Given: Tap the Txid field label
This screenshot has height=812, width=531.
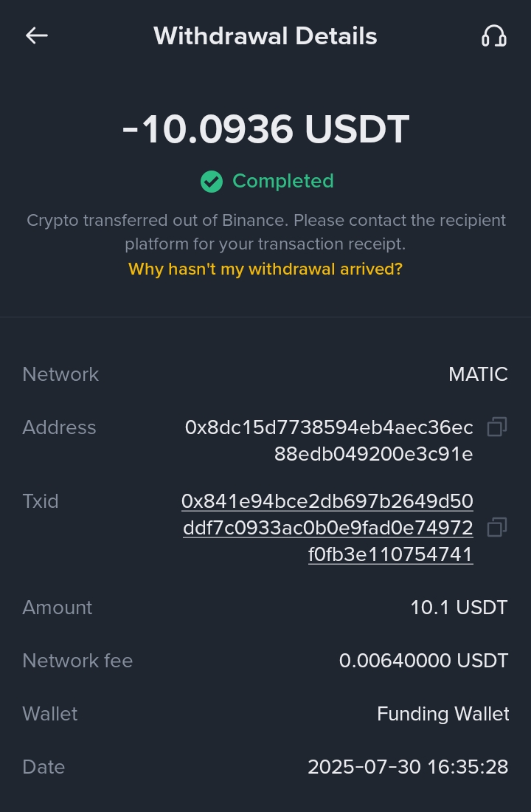Looking at the screenshot, I should click(x=41, y=501).
